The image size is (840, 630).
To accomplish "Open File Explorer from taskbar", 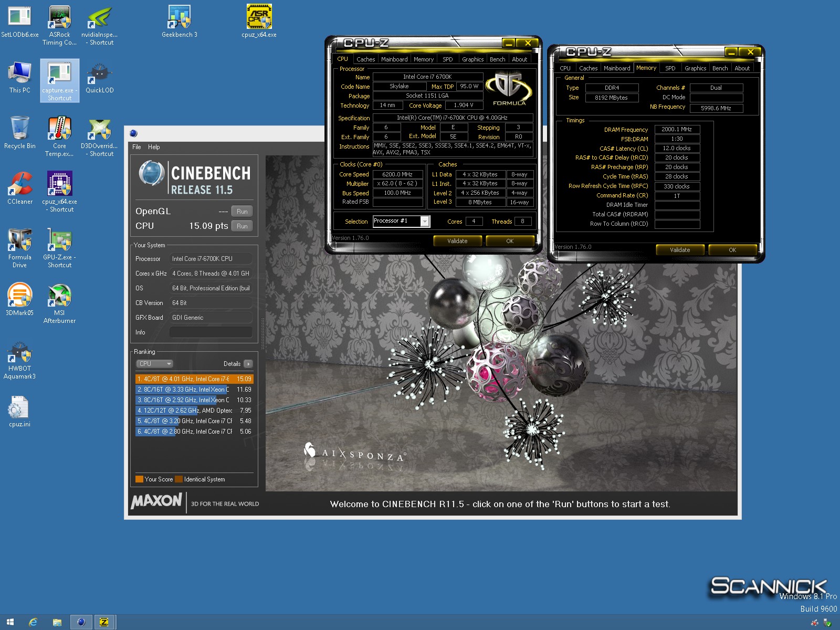I will pos(57,622).
